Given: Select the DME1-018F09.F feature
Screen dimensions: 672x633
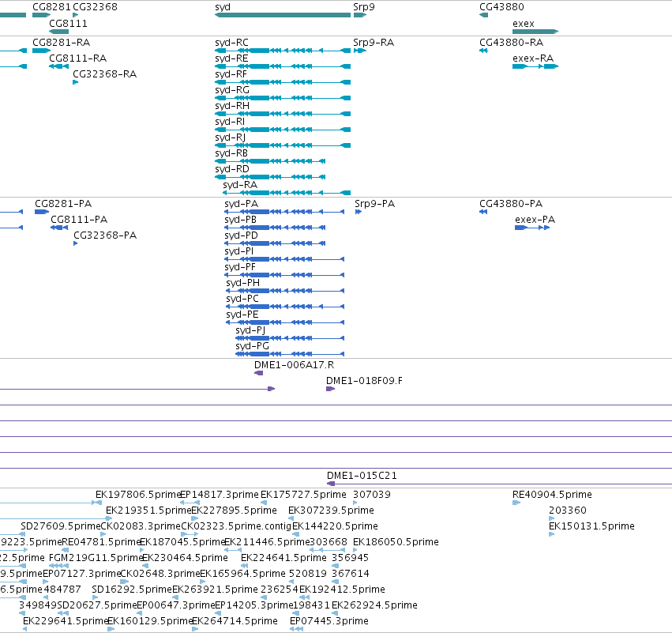Looking at the screenshot, I should point(330,389).
